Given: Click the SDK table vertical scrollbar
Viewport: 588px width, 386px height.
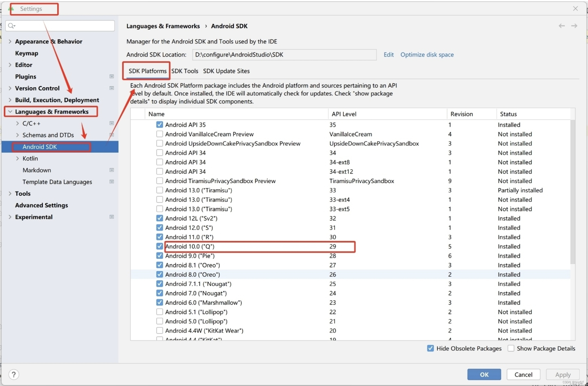Looking at the screenshot, I should [x=573, y=192].
